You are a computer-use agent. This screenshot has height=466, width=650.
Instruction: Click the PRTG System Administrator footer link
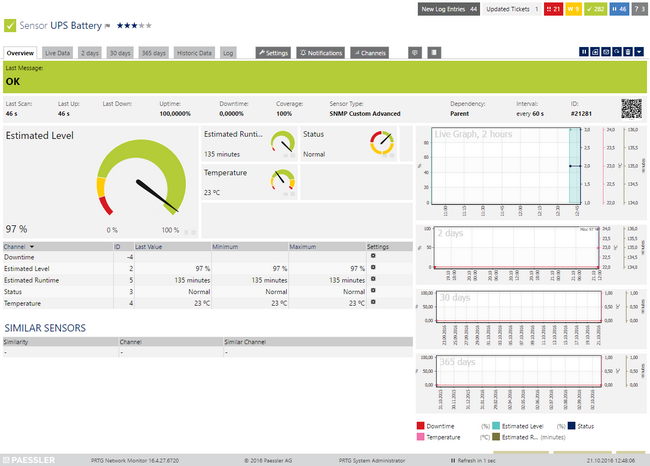(372, 461)
